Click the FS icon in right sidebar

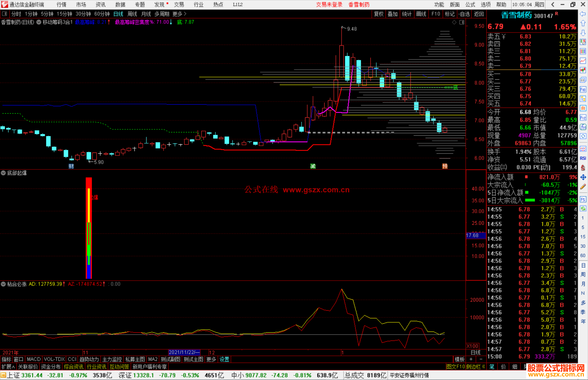[x=583, y=199]
